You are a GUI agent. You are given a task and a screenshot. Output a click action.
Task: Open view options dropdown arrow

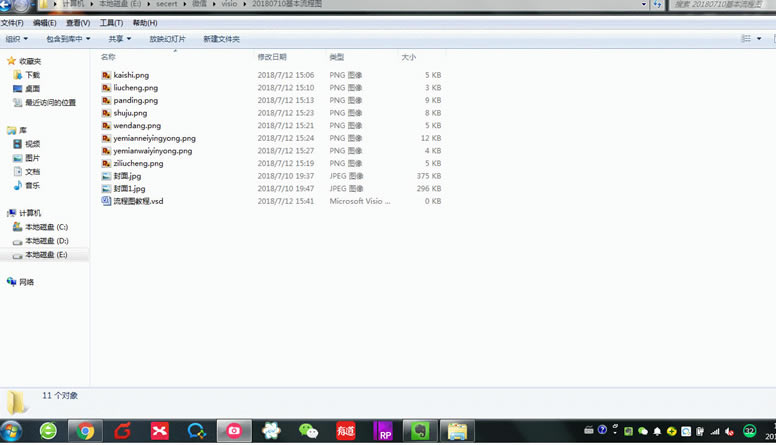click(x=759, y=39)
